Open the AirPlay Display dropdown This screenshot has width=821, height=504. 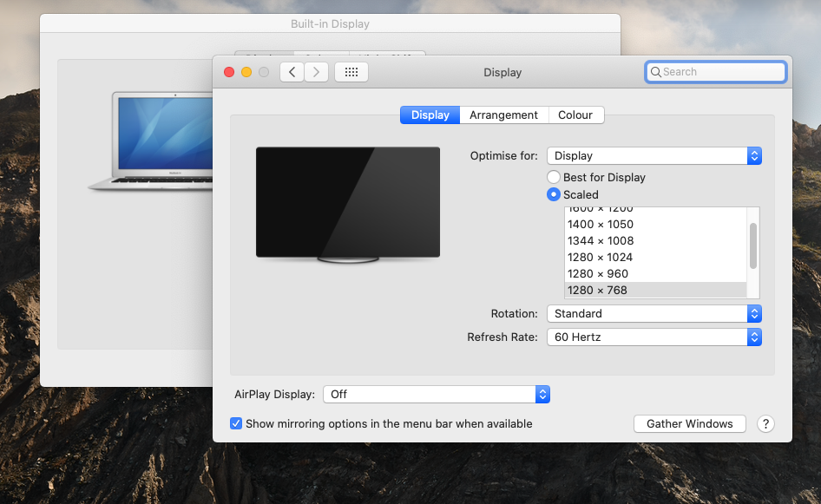pos(437,395)
